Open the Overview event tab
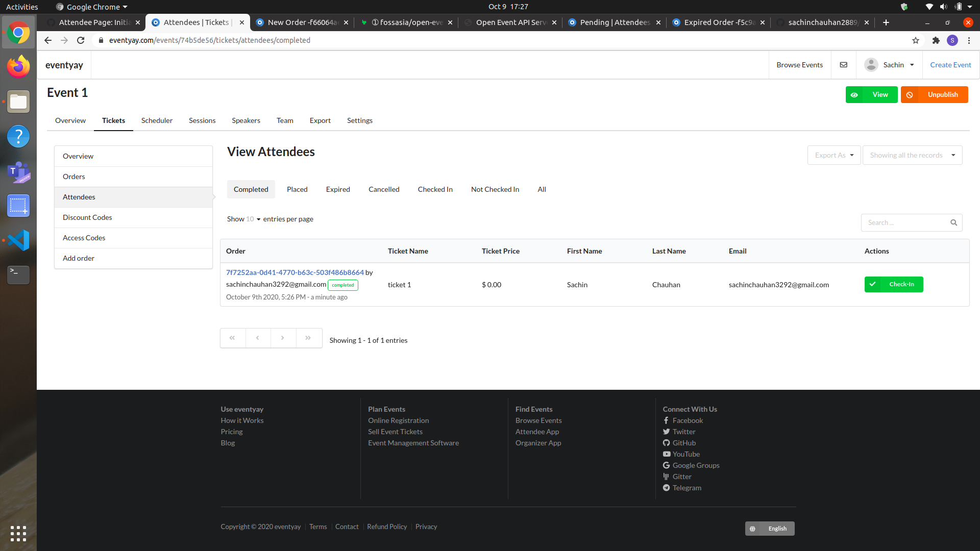 point(70,120)
